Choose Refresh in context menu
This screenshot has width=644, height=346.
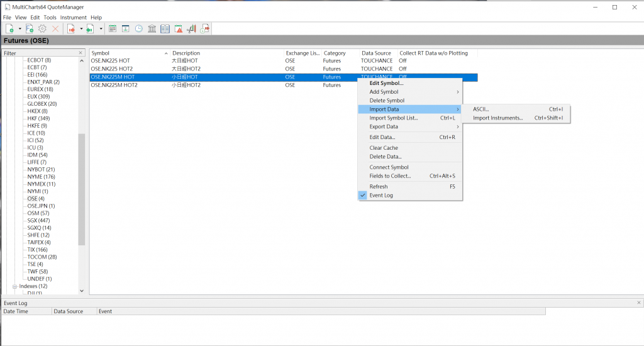point(410,186)
